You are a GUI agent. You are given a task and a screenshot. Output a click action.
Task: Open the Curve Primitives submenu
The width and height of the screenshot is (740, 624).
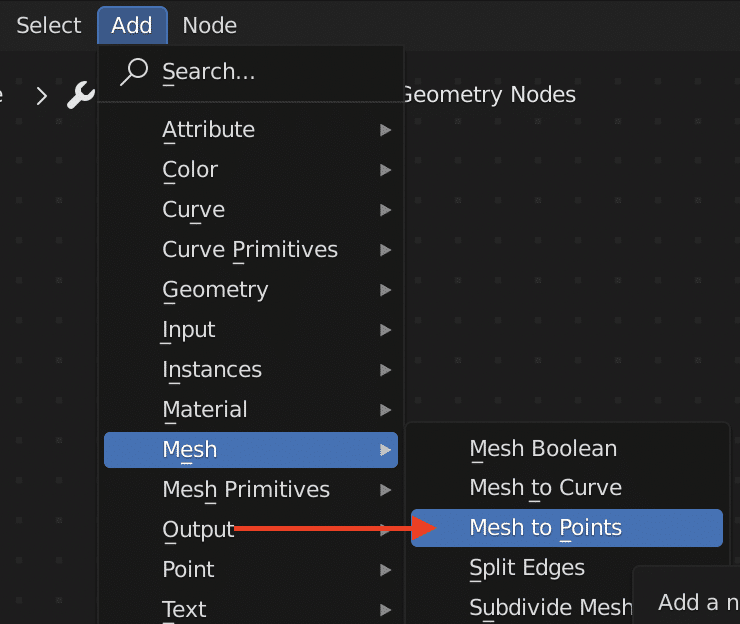(251, 250)
